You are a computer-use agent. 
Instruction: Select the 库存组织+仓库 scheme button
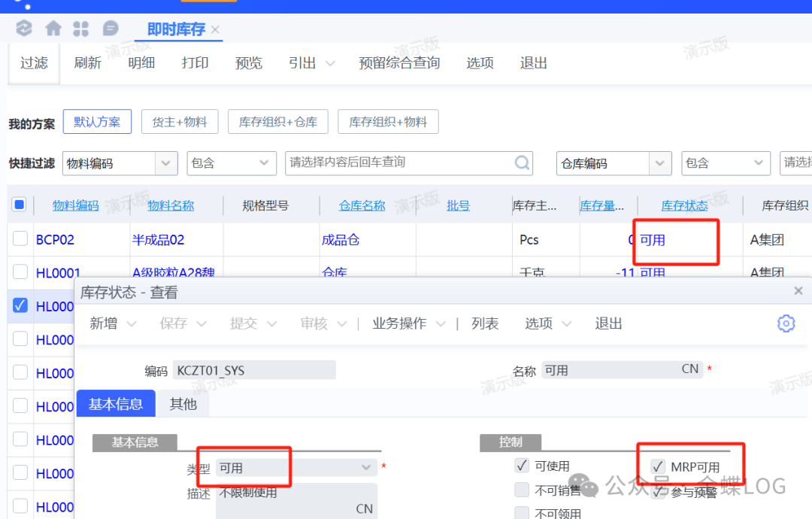point(277,122)
